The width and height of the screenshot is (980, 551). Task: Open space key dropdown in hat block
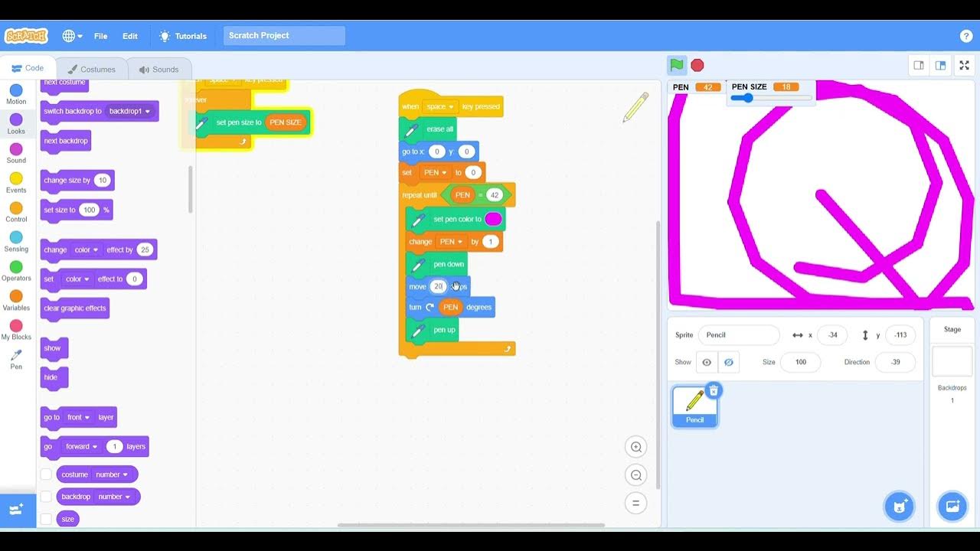click(440, 107)
